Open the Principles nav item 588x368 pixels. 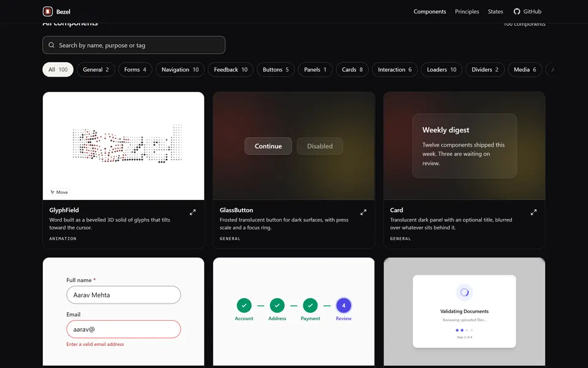(x=467, y=12)
